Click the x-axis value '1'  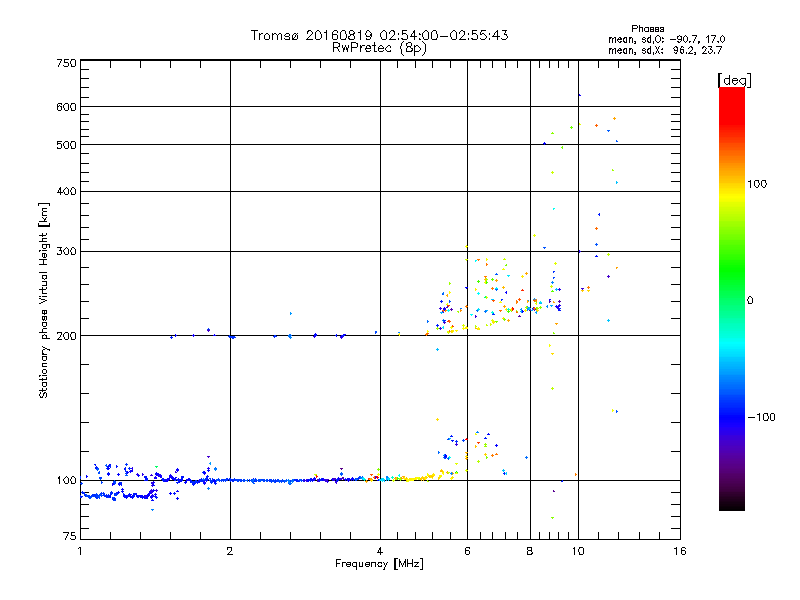tap(80, 551)
